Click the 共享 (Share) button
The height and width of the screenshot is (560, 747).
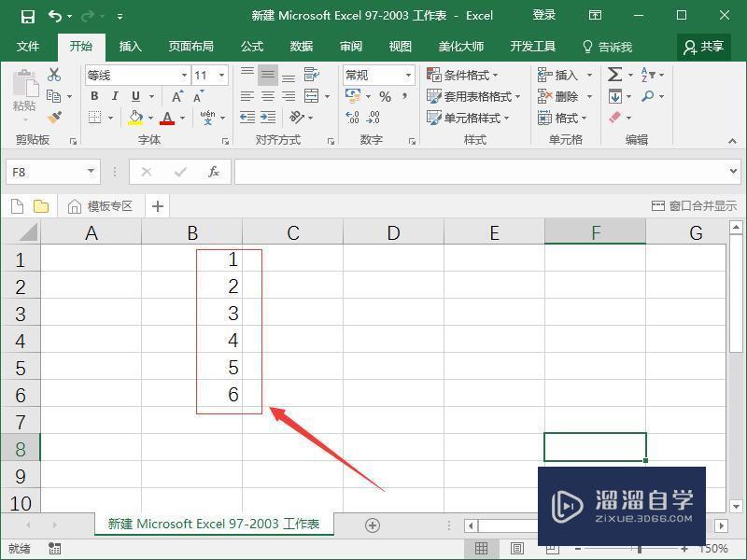tap(703, 46)
